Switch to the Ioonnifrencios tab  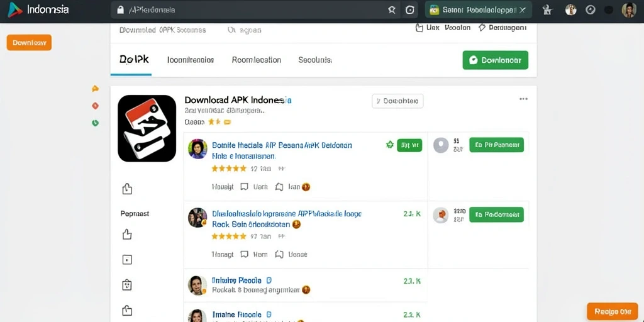click(x=191, y=60)
